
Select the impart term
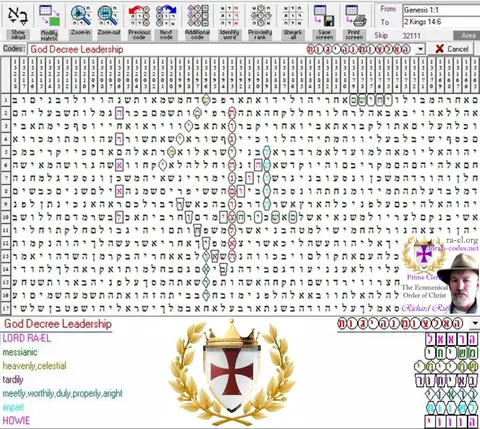click(x=13, y=407)
